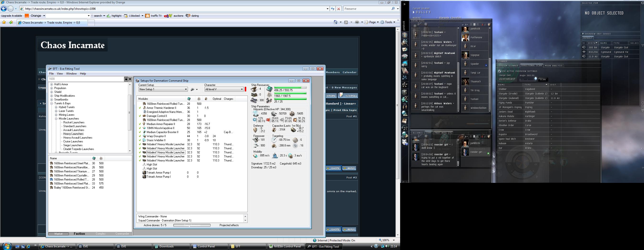Open the EFT View menu

60,74
